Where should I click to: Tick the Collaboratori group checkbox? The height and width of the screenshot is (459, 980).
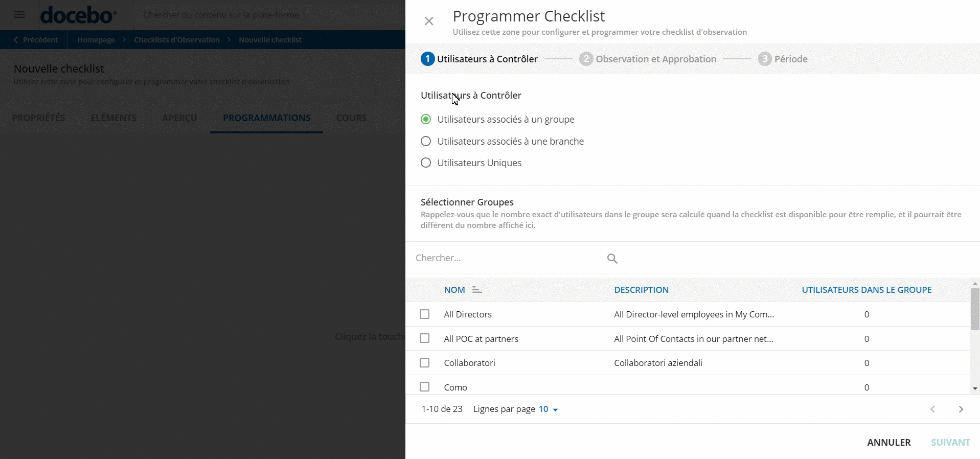(x=424, y=363)
